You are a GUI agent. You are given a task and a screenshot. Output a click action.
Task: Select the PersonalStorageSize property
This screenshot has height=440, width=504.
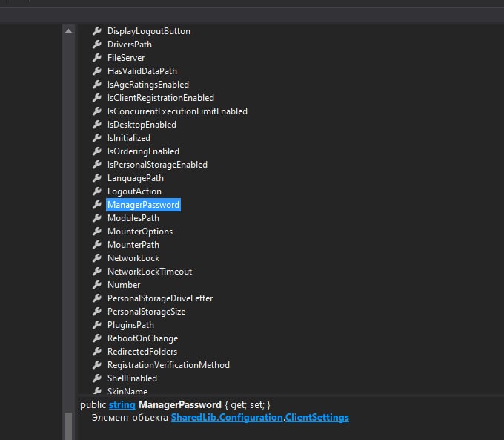(x=147, y=312)
